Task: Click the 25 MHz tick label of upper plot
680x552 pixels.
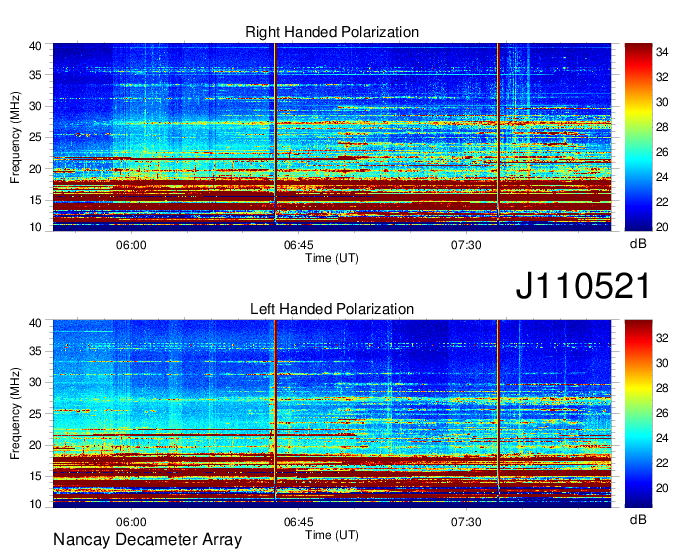Action: 35,137
